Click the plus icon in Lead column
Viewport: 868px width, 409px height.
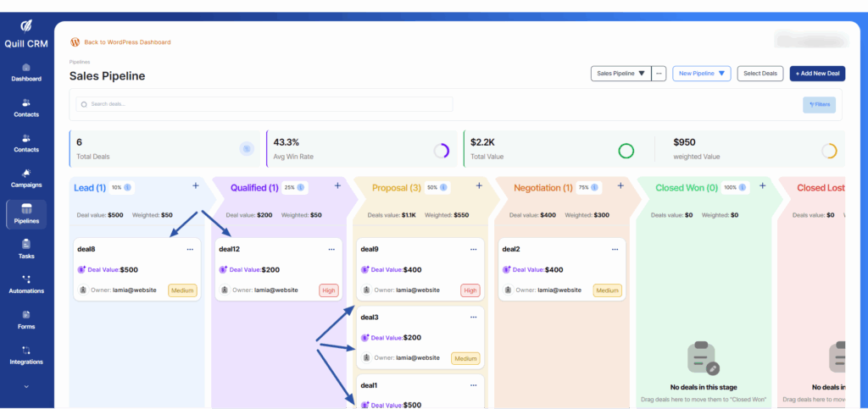tap(196, 185)
